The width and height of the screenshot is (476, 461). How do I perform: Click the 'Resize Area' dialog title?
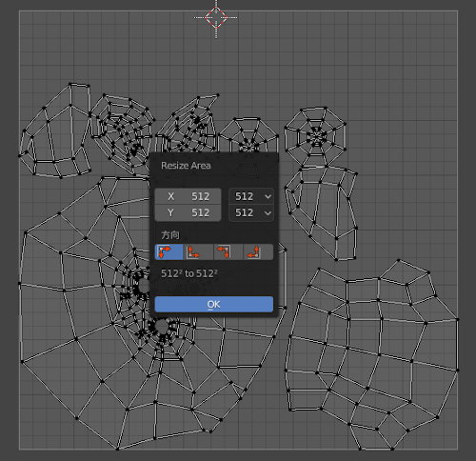pos(186,166)
